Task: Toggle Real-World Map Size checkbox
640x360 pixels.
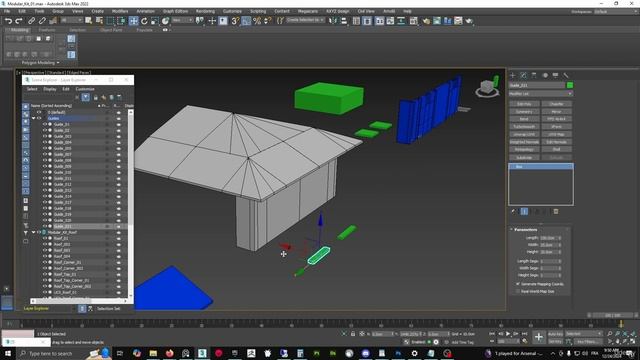Action: pos(518,291)
